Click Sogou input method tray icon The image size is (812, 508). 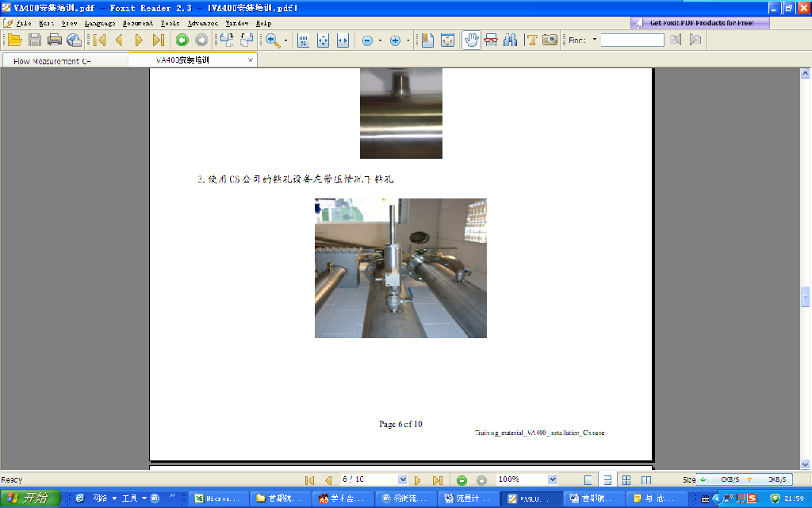752,498
